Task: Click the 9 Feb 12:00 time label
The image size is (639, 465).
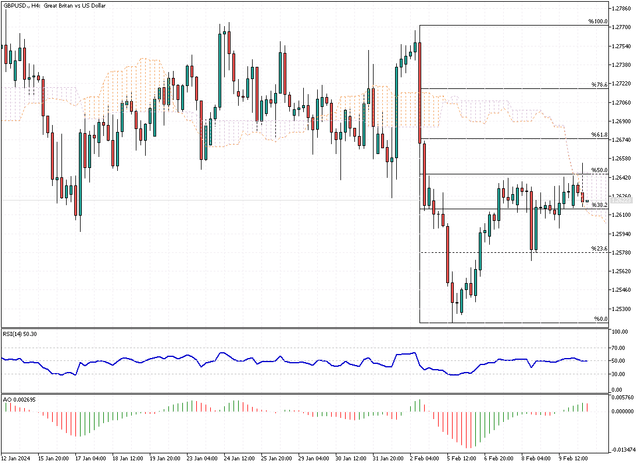Action: pyautogui.click(x=573, y=458)
